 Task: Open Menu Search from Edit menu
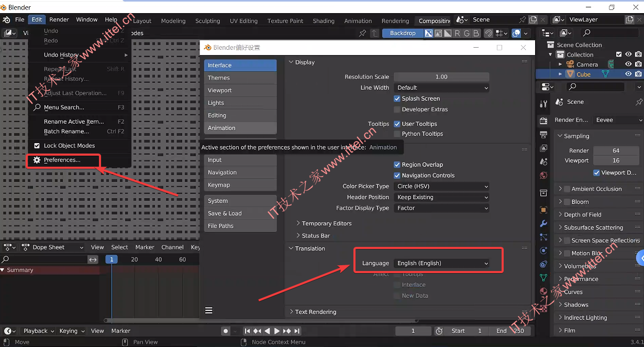(64, 107)
